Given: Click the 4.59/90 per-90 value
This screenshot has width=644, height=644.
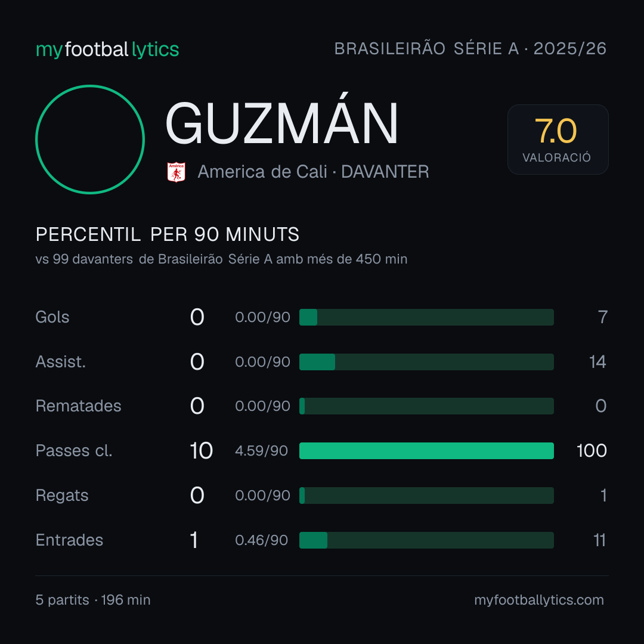Looking at the screenshot, I should [261, 451].
